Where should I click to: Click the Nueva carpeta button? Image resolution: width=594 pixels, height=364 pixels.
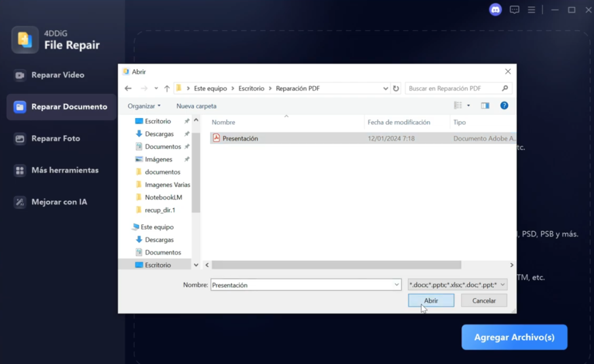[x=196, y=106]
